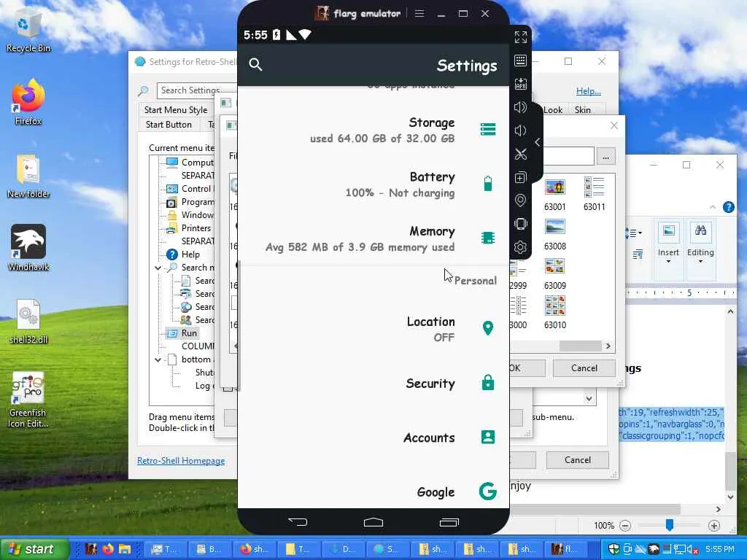Image resolution: width=747 pixels, height=560 pixels.
Task: Click the install APK icon
Action: click(x=520, y=84)
